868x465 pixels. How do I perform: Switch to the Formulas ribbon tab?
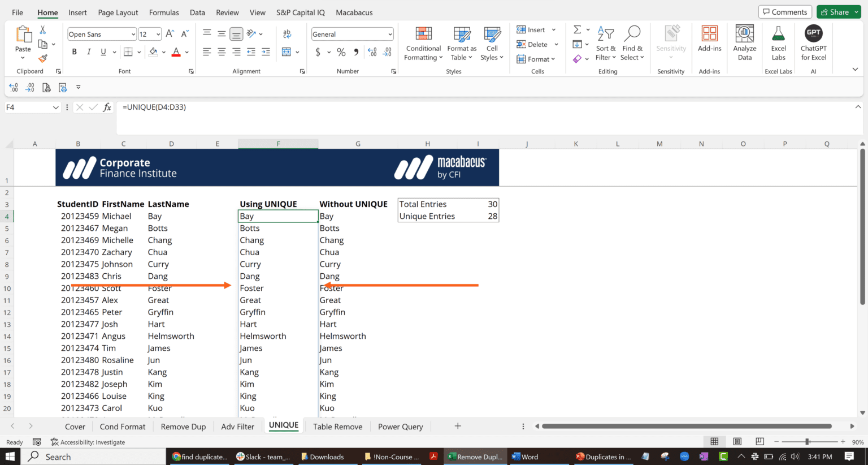point(164,12)
